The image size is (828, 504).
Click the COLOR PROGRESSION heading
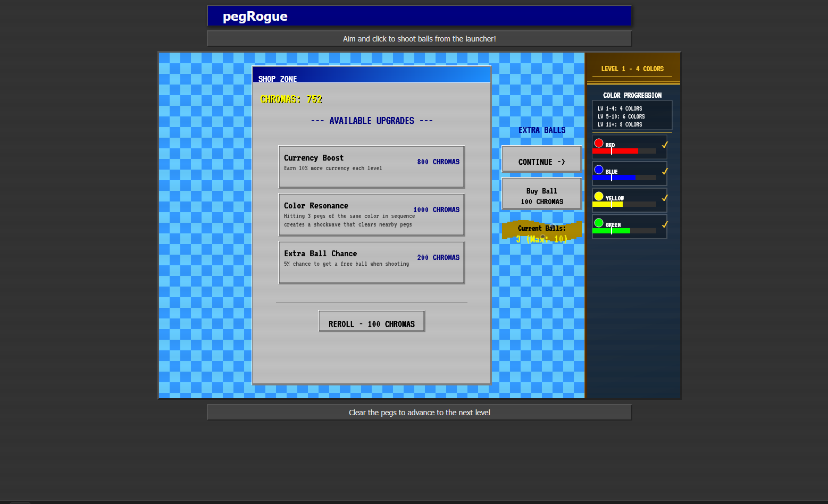click(632, 95)
